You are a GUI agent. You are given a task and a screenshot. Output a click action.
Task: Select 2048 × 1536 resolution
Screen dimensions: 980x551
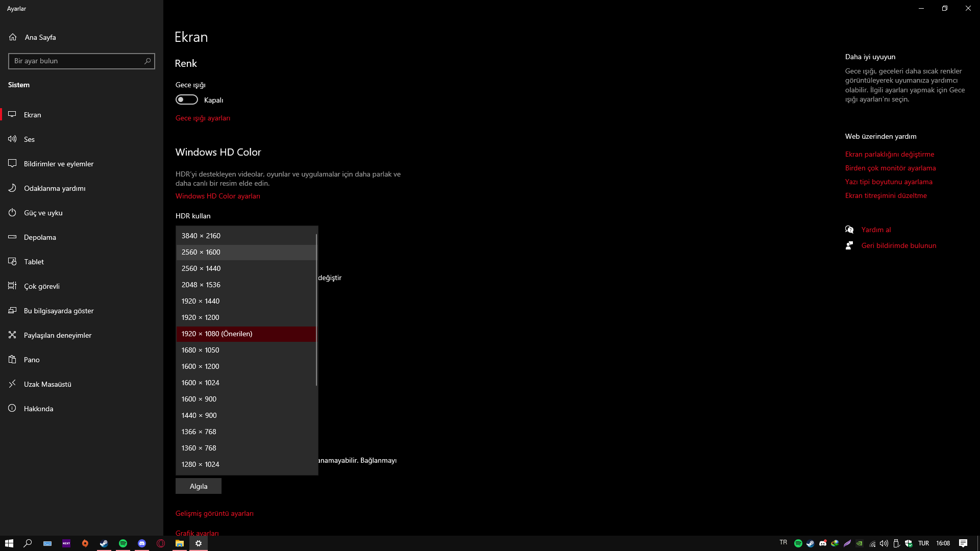tap(246, 285)
